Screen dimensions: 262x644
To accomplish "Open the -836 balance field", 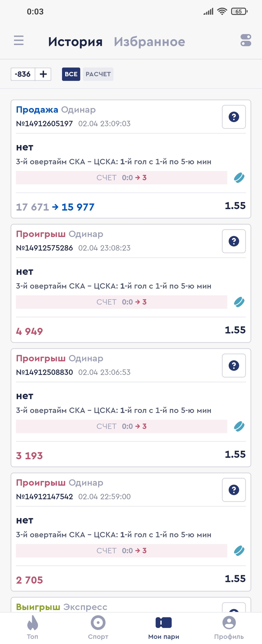I will pyautogui.click(x=23, y=74).
